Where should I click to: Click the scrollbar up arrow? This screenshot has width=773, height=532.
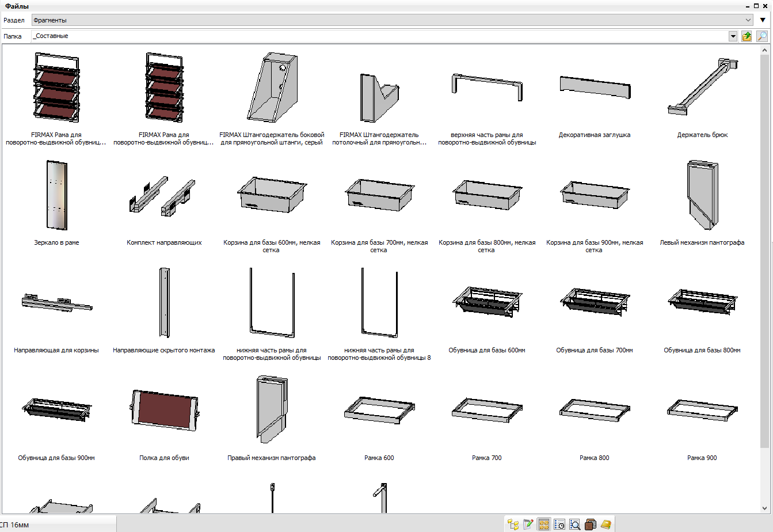point(765,50)
